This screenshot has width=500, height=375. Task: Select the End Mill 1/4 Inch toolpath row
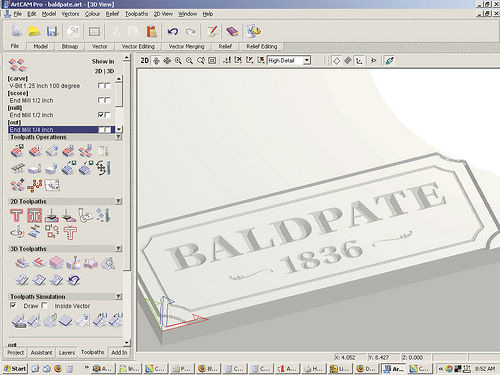tap(61, 129)
